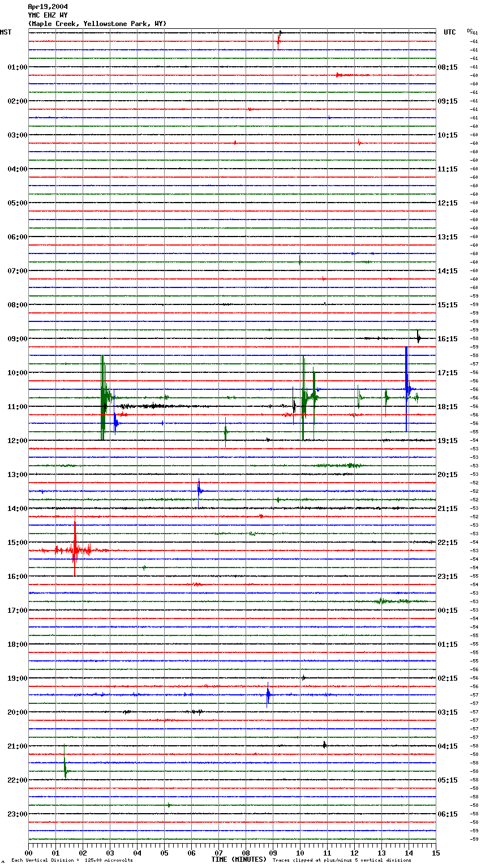The height and width of the screenshot is (868, 481).
Task: Click the UTC time label '19:15'
Action: click(448, 441)
